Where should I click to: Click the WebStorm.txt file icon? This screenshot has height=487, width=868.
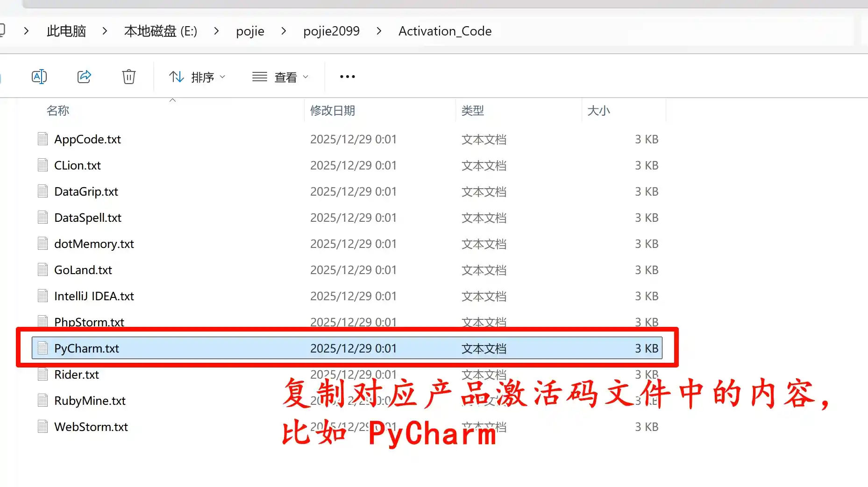43,427
